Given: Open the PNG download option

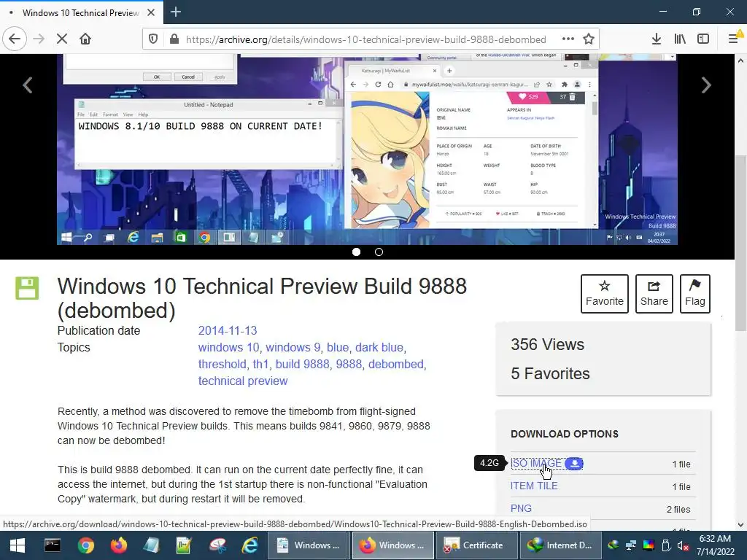Looking at the screenshot, I should (x=521, y=508).
